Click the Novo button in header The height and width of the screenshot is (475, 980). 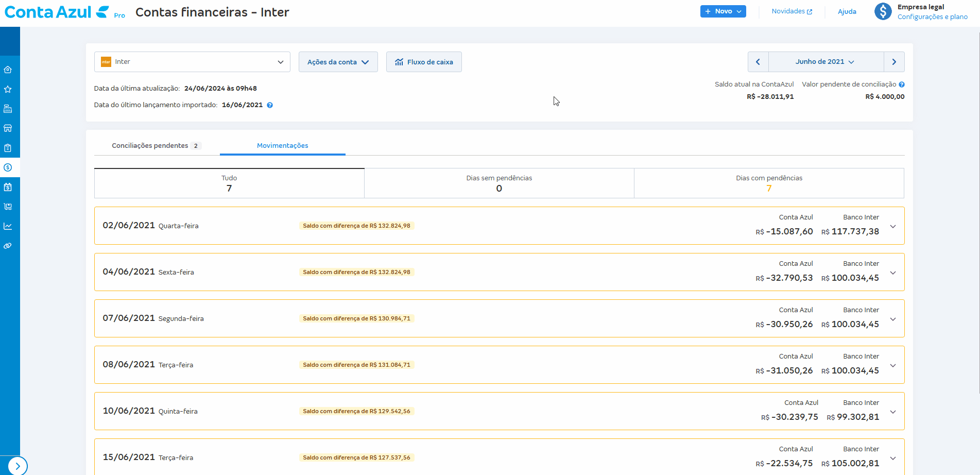(723, 11)
